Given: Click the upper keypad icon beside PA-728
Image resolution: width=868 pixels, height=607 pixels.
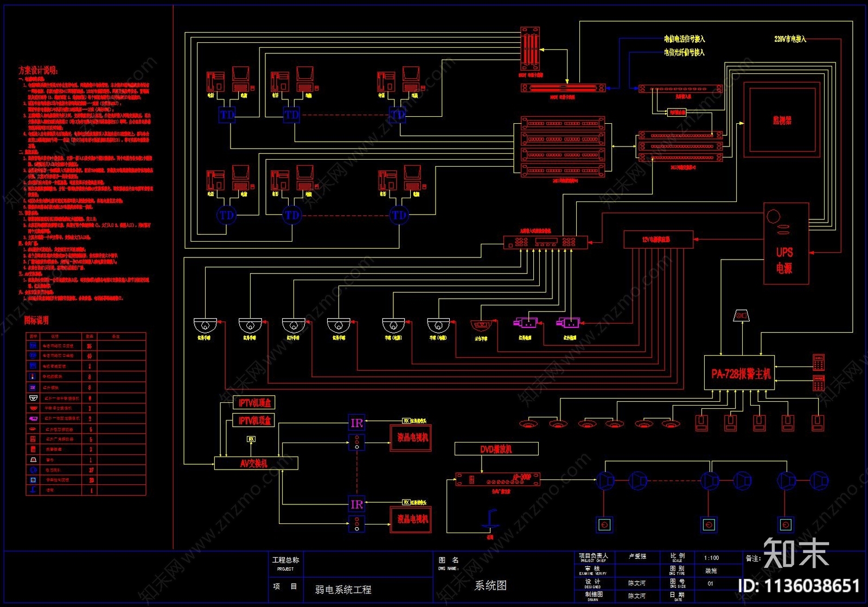Looking at the screenshot, I should (819, 362).
